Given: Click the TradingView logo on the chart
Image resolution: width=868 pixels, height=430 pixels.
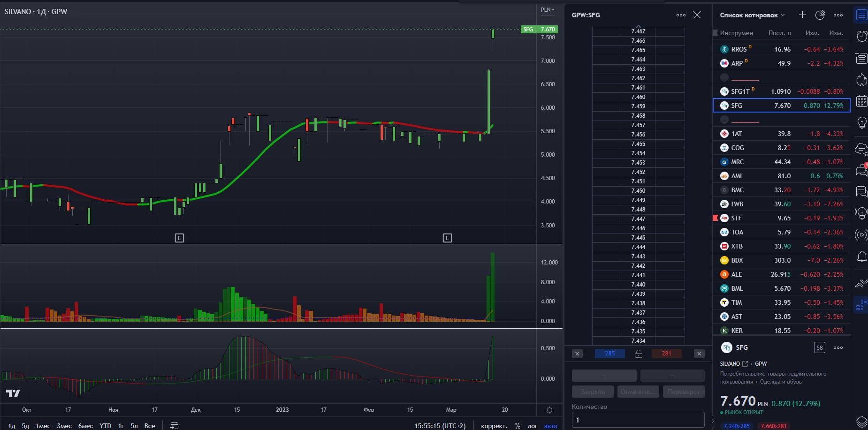Looking at the screenshot, I should point(13,393).
